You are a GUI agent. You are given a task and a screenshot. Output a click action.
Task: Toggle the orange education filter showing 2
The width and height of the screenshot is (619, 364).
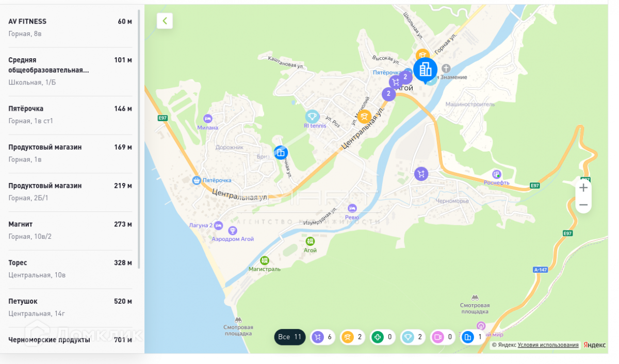(353, 337)
